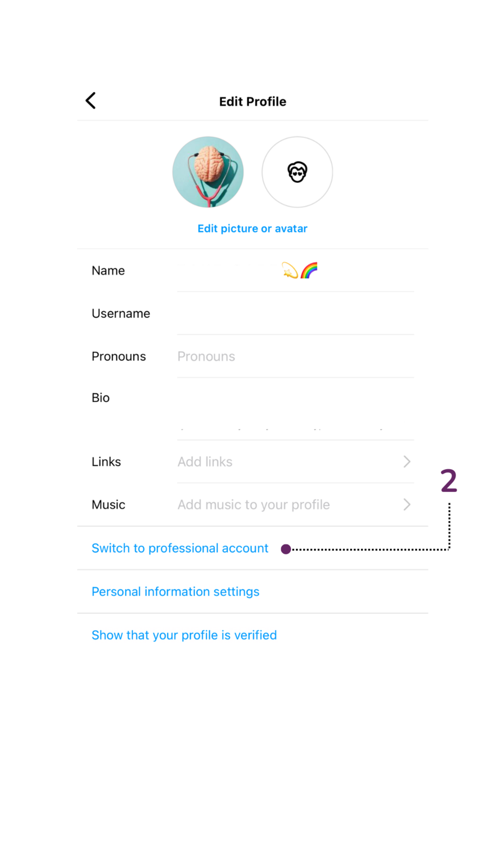This screenshot has height=868, width=488.
Task: Tap Show that your profile is verified
Action: tap(184, 635)
